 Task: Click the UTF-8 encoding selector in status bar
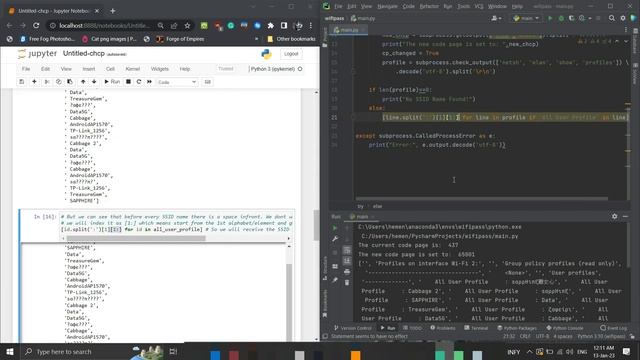point(542,336)
